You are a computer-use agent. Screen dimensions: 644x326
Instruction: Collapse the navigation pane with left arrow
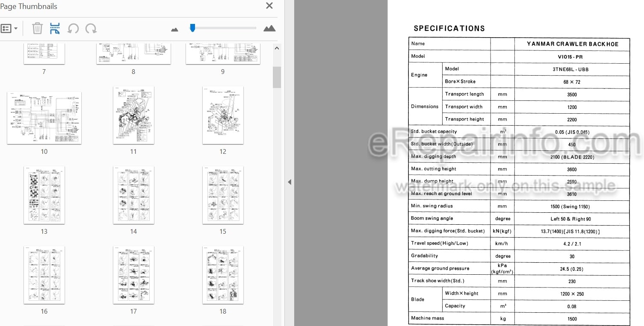[290, 182]
